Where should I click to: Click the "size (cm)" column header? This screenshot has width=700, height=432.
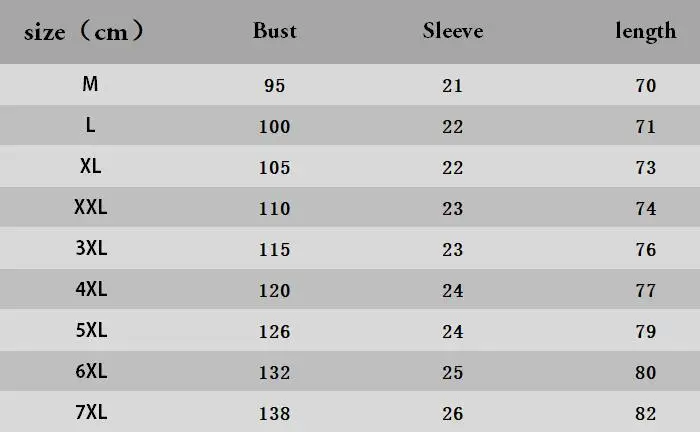point(85,32)
